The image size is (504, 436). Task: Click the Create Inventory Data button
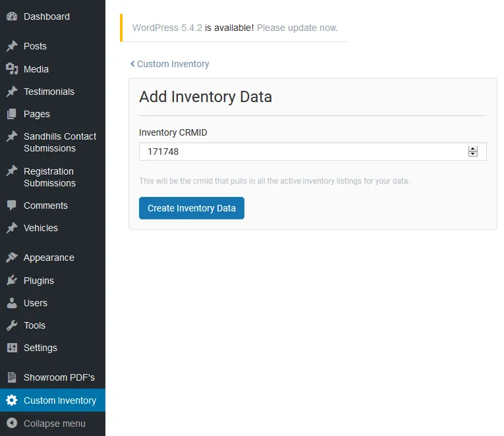(192, 208)
